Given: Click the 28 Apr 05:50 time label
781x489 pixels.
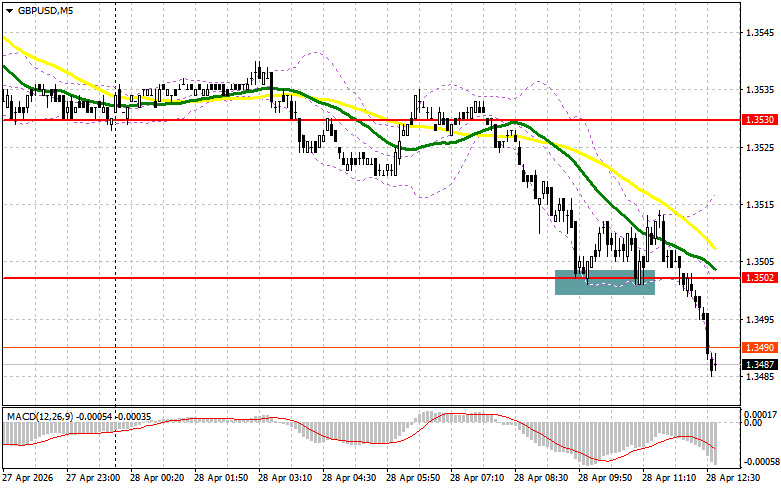Looking at the screenshot, I should 413,478.
